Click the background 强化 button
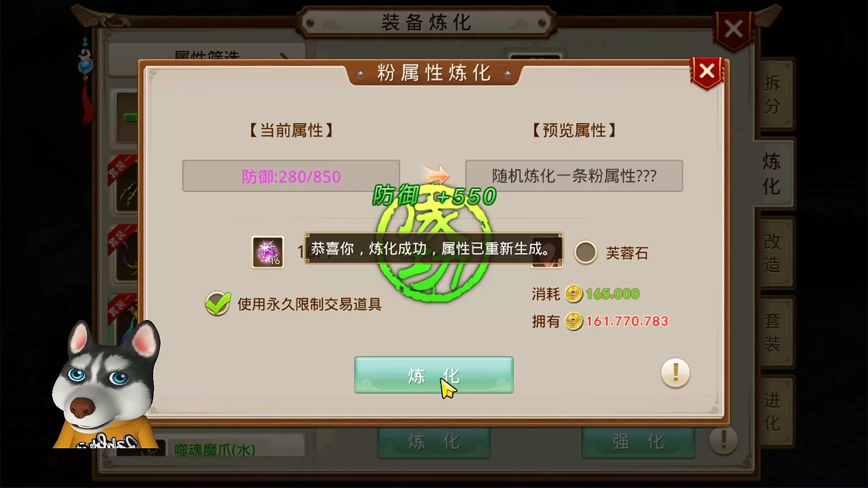The image size is (868, 488). (638, 441)
